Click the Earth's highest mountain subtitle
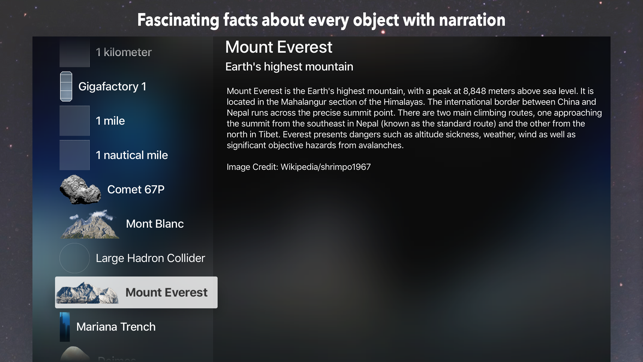This screenshot has width=643, height=362. (289, 67)
